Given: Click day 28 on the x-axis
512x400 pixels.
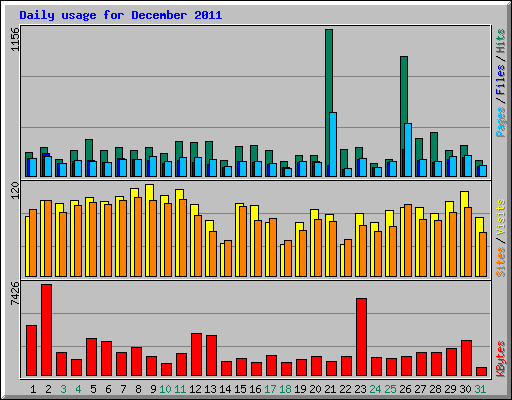Looking at the screenshot, I should click(435, 389).
